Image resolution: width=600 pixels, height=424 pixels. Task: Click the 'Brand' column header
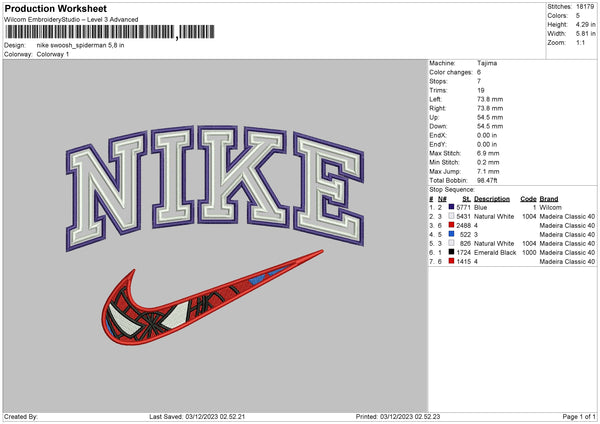tap(549, 199)
